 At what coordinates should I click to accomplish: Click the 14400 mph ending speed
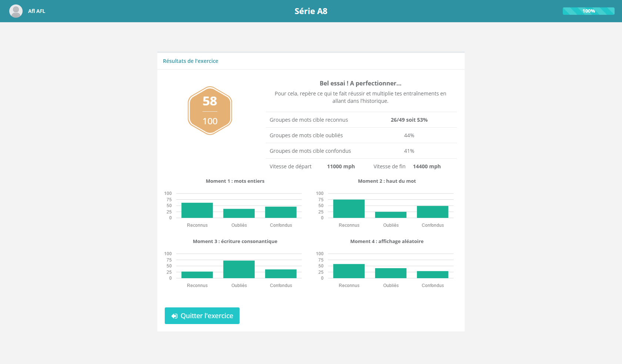[427, 166]
